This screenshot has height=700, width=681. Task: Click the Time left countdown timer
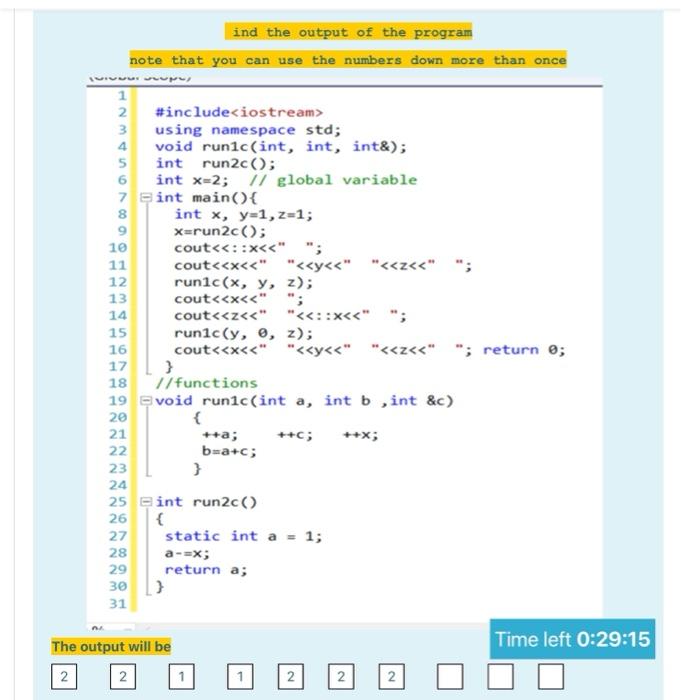572,639
